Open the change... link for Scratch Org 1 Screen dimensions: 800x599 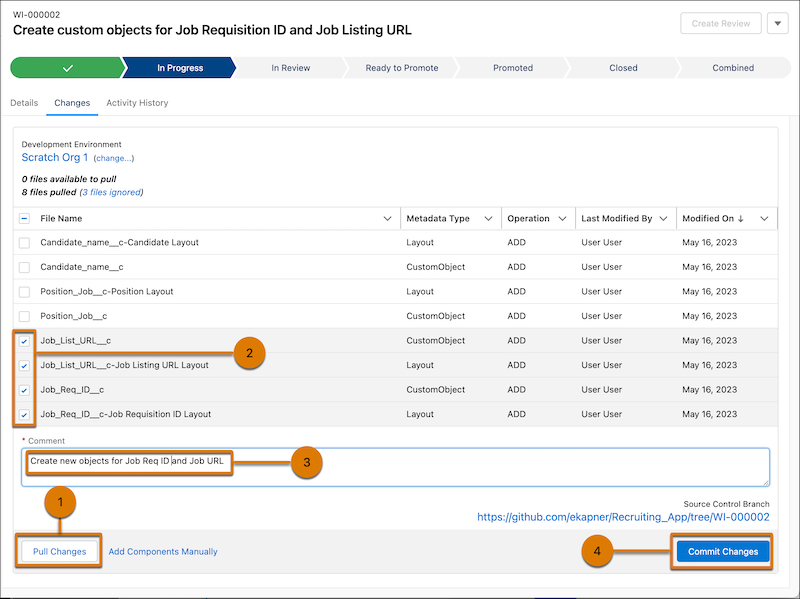click(x=113, y=158)
